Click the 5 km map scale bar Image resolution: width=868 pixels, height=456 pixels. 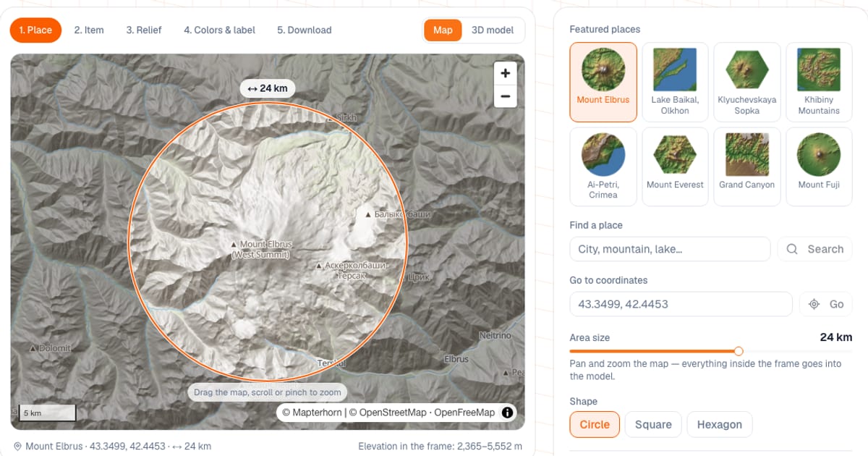click(46, 413)
